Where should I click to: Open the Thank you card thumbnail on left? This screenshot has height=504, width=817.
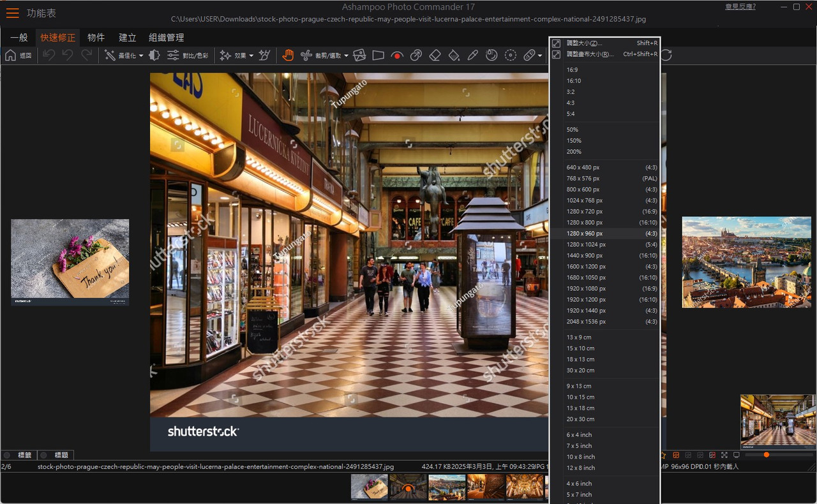pyautogui.click(x=70, y=262)
